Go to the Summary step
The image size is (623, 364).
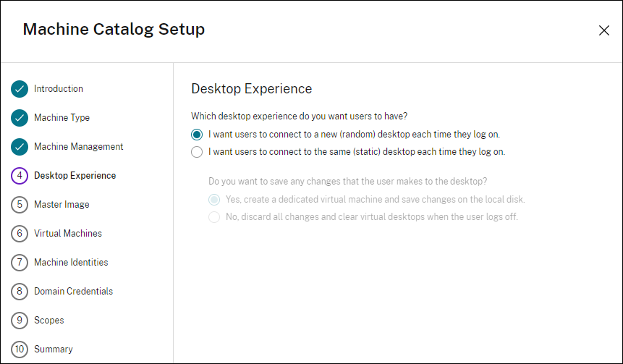coord(54,350)
